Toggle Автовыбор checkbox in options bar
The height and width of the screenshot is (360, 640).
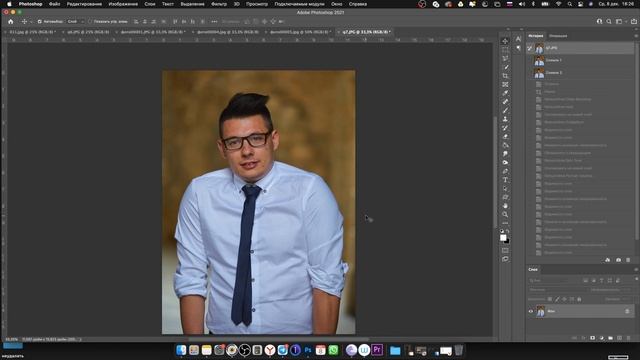coord(40,21)
